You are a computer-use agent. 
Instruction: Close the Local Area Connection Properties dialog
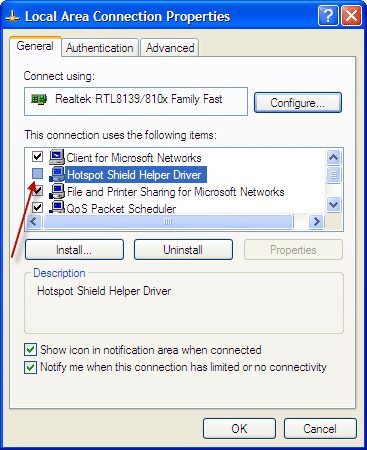tap(351, 15)
